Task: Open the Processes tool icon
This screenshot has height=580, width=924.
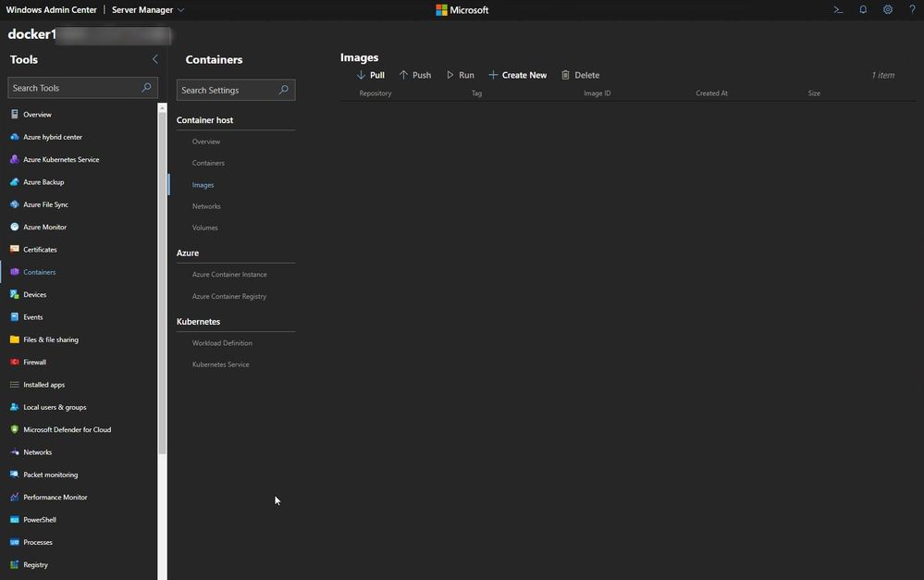Action: (x=15, y=542)
